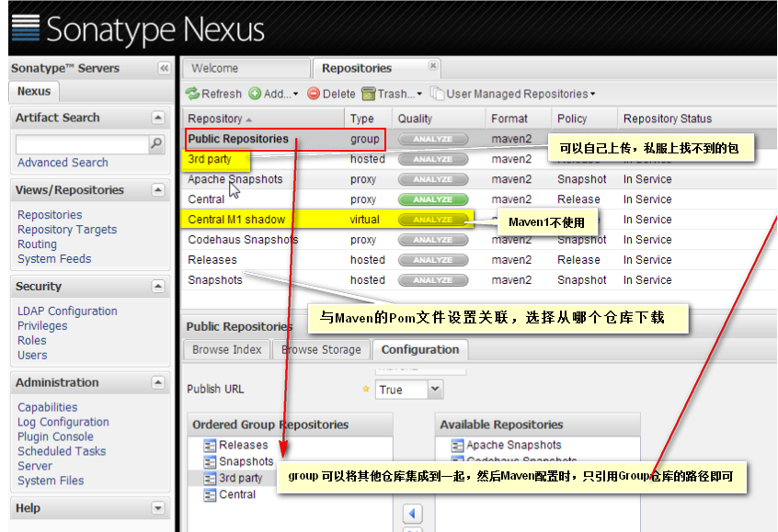
Task: Open Server administration link
Action: pyautogui.click(x=35, y=466)
